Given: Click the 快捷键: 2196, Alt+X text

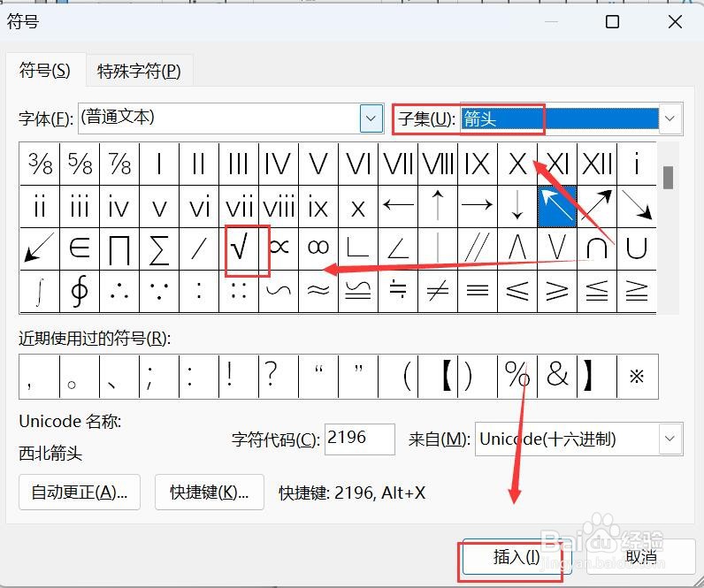Looking at the screenshot, I should click(352, 493).
